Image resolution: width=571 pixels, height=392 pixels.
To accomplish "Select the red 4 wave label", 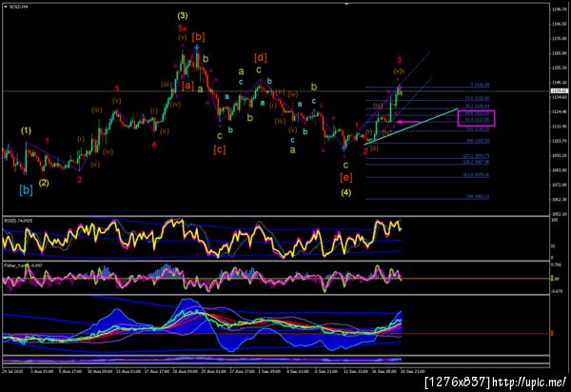I will pyautogui.click(x=154, y=145).
